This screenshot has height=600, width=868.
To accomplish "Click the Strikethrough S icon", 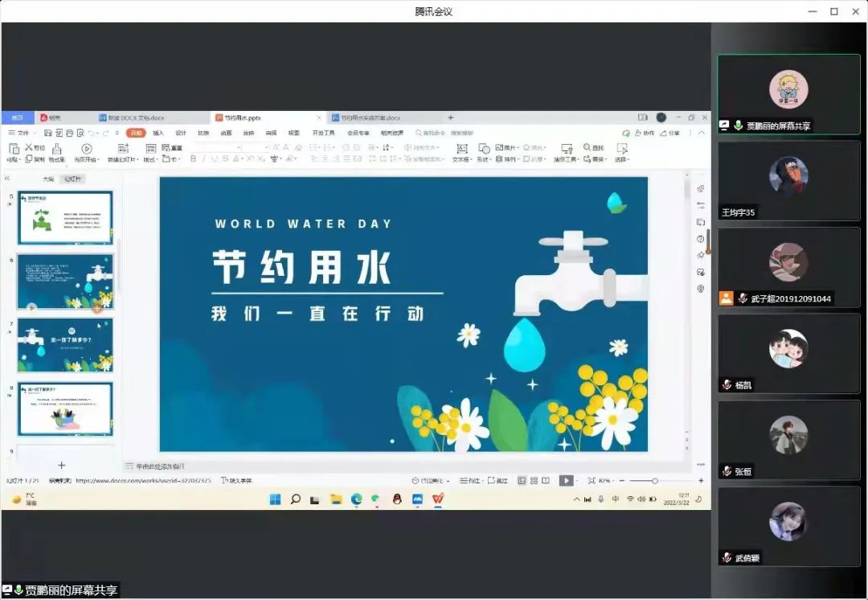I will tap(225, 159).
